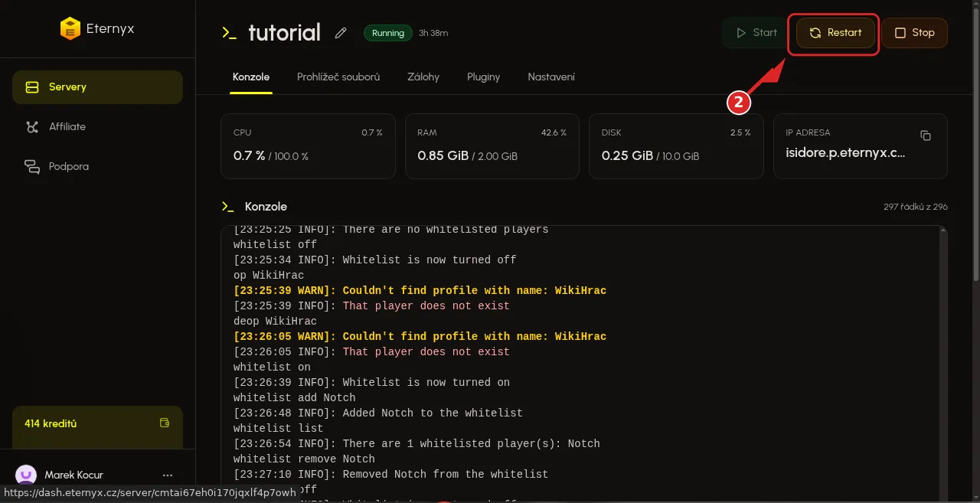The width and height of the screenshot is (980, 503).
Task: Click the 3h 38m uptime text
Action: click(433, 33)
